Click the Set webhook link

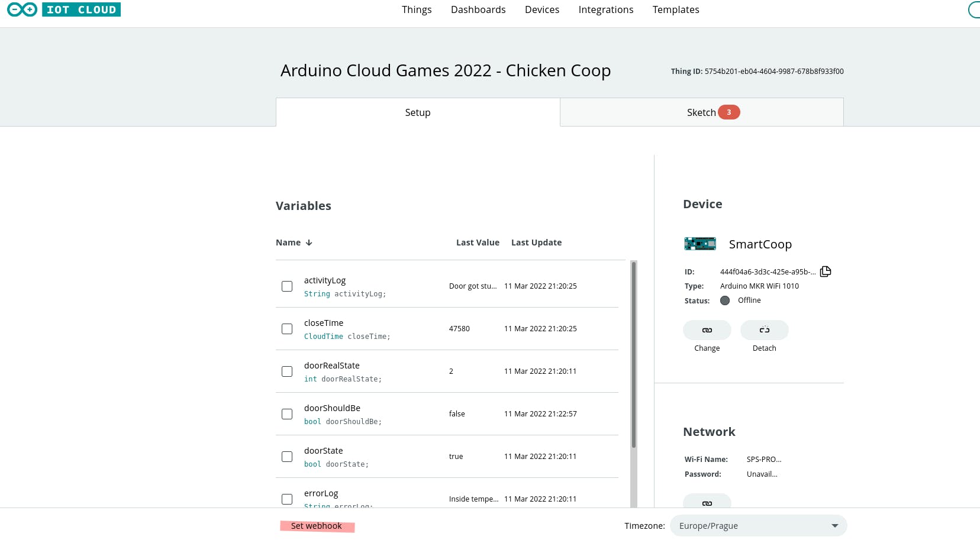[317, 526]
